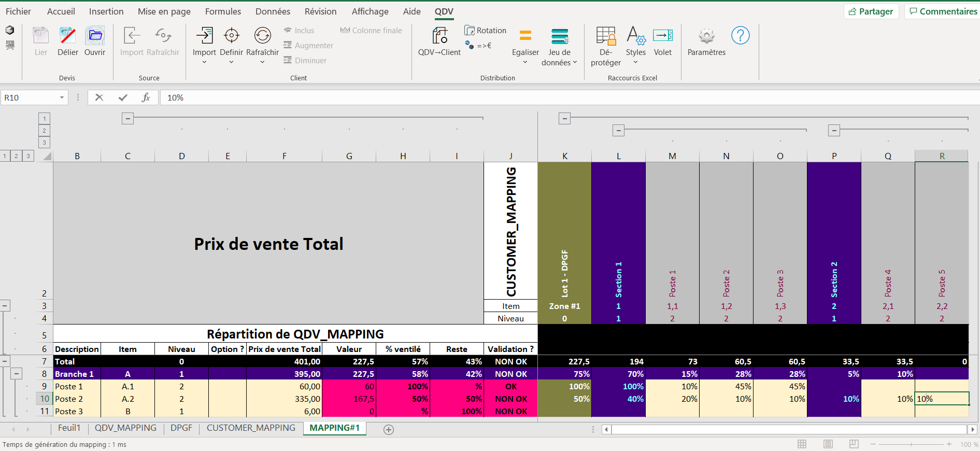Screen dimensions: 980x451
Task: Click the Dé-protéger sheet icon
Action: pos(605,36)
